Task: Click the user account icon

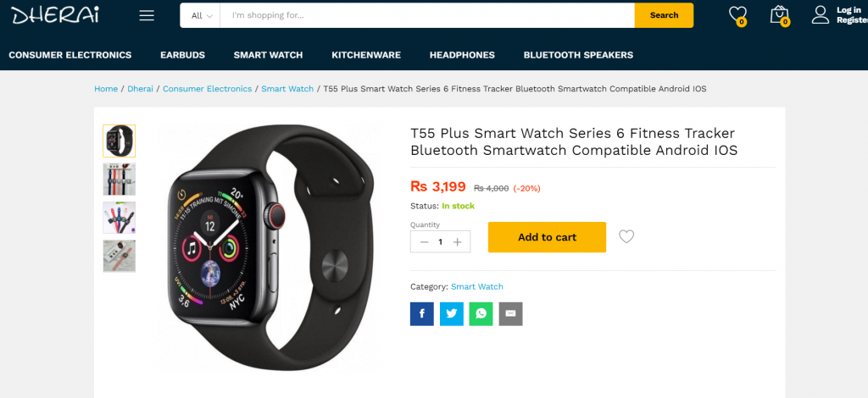Action: tap(821, 15)
